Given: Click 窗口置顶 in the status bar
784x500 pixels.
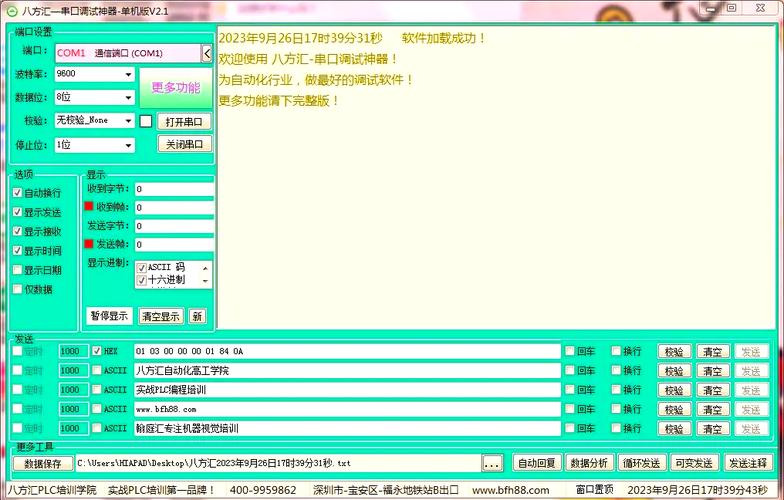Looking at the screenshot, I should 594,490.
